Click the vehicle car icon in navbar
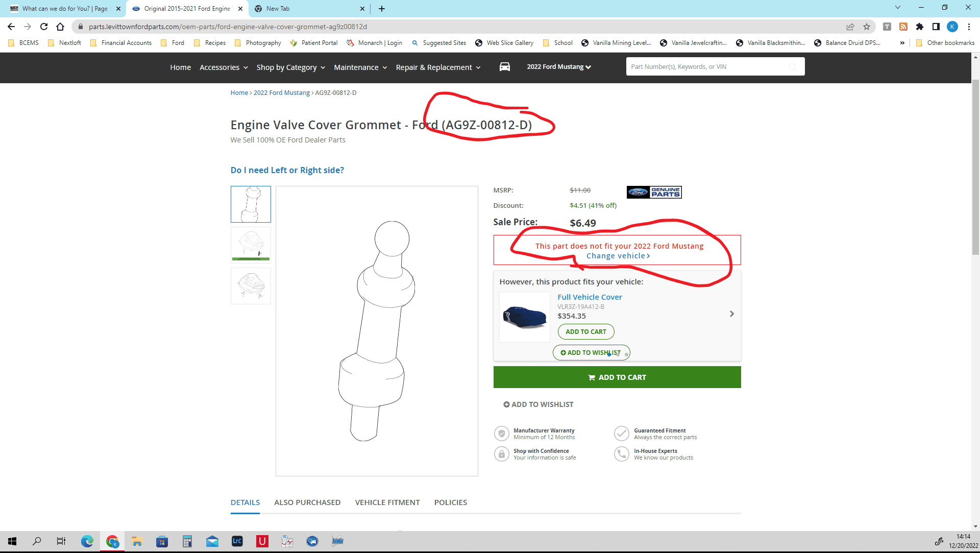The height and width of the screenshot is (553, 980). (504, 67)
